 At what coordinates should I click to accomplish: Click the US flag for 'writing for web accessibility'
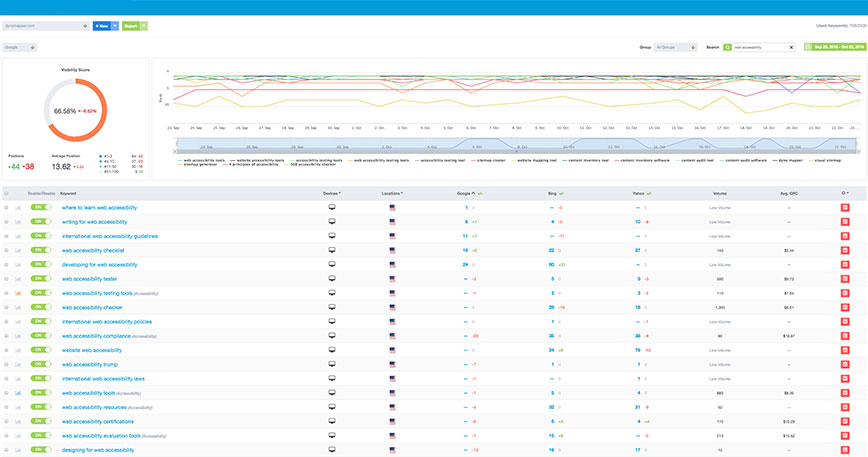[x=393, y=221]
